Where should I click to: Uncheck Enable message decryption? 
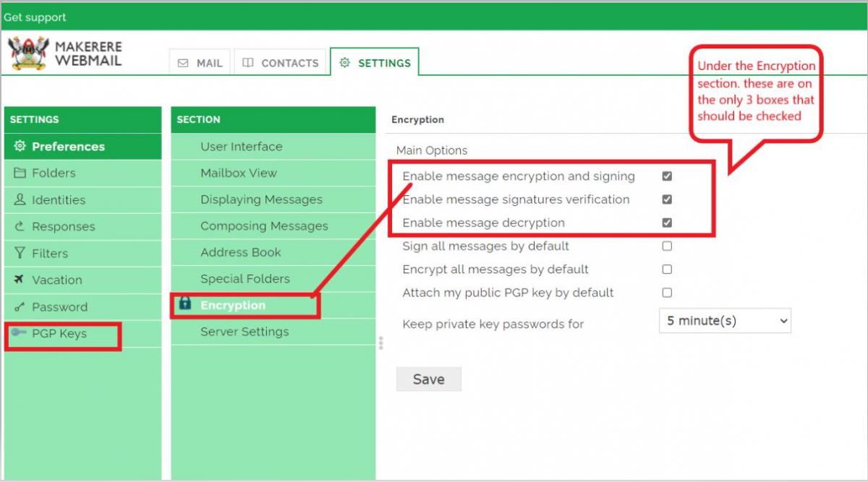(667, 223)
